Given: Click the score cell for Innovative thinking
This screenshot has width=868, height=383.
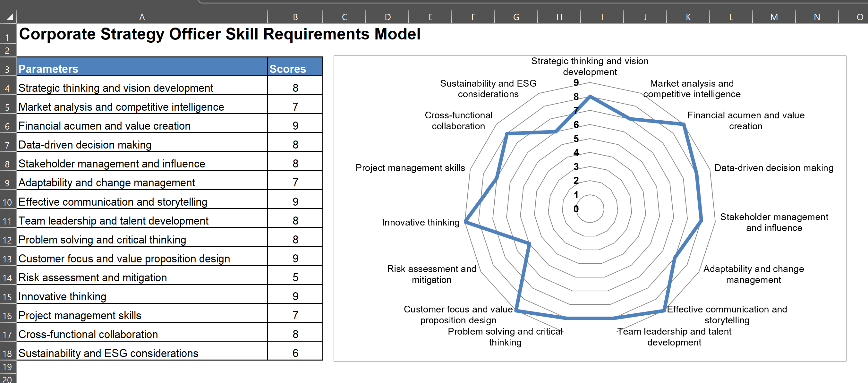Looking at the screenshot, I should click(x=295, y=296).
